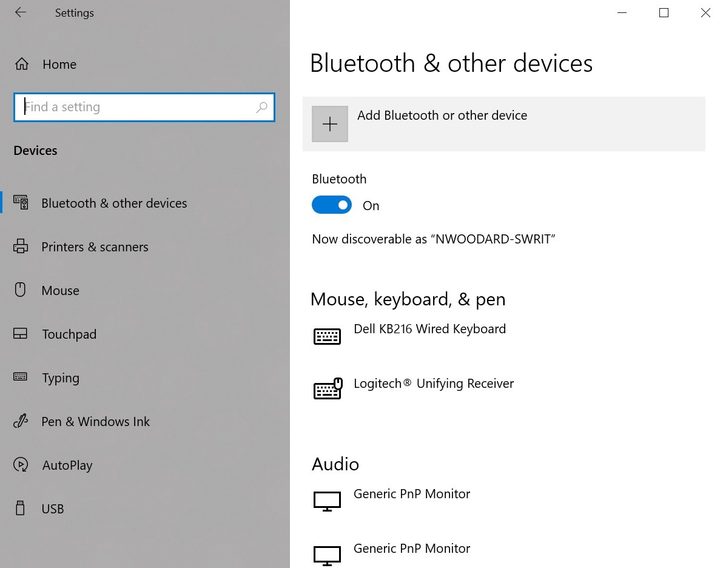This screenshot has width=720, height=568.
Task: Minimize the Settings window
Action: [622, 12]
